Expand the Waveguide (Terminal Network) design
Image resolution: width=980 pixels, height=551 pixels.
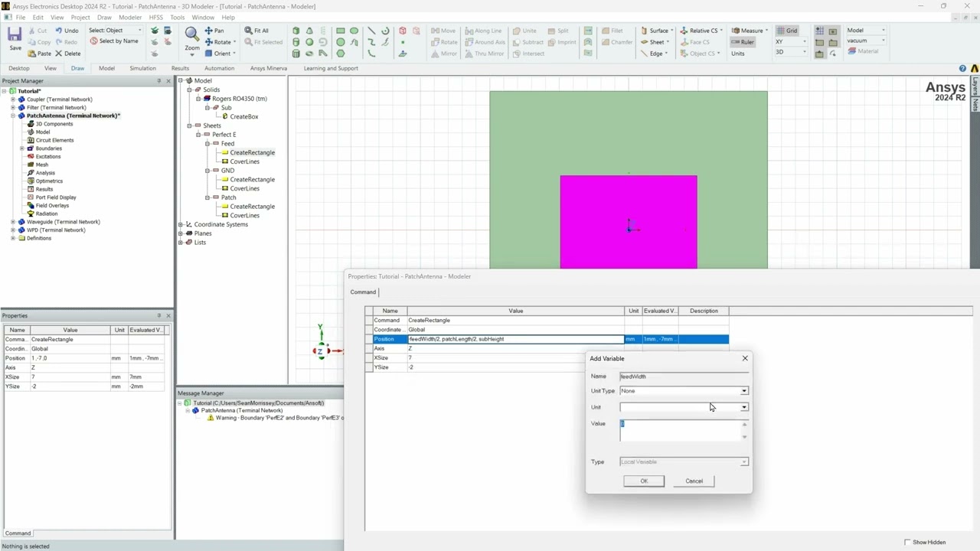click(13, 222)
